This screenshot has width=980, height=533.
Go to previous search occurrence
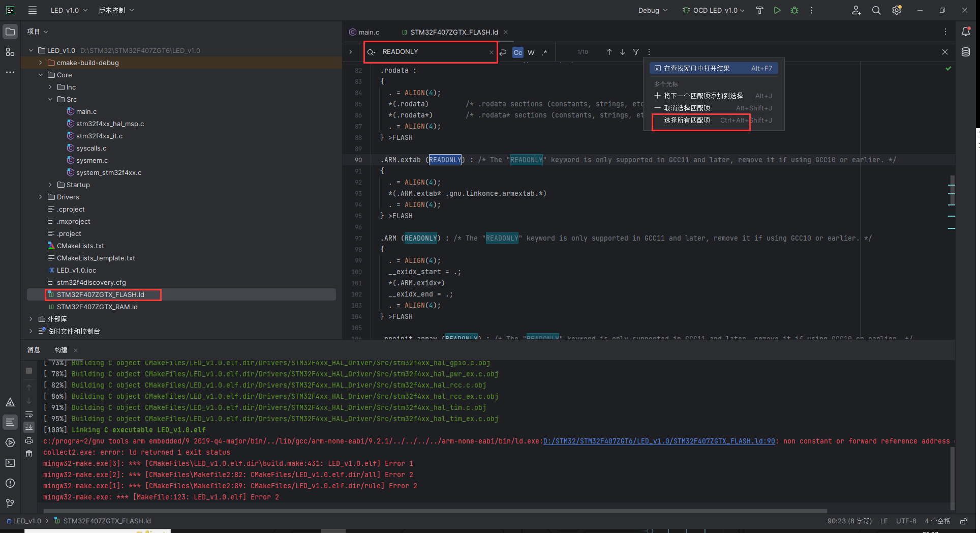[x=609, y=52]
